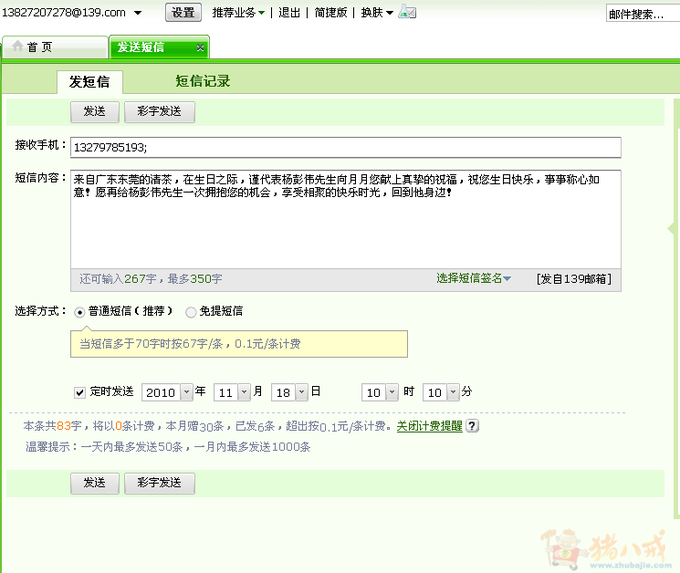This screenshot has height=573, width=680.
Task: Click the home icon in 首页 tab
Action: pyautogui.click(x=17, y=46)
